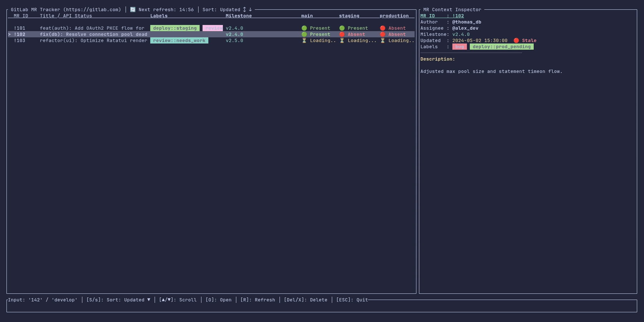Click the [R]: Refresh shortcut

(x=258, y=300)
